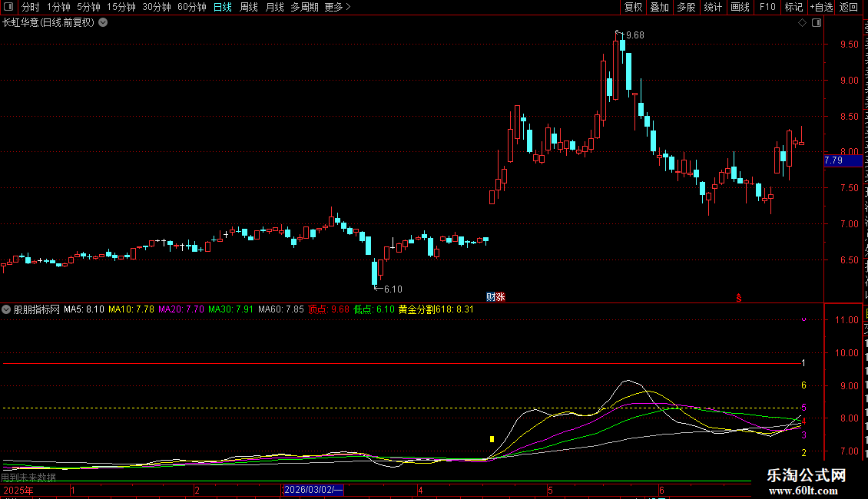Open the 画线 drawing tools

click(740, 7)
